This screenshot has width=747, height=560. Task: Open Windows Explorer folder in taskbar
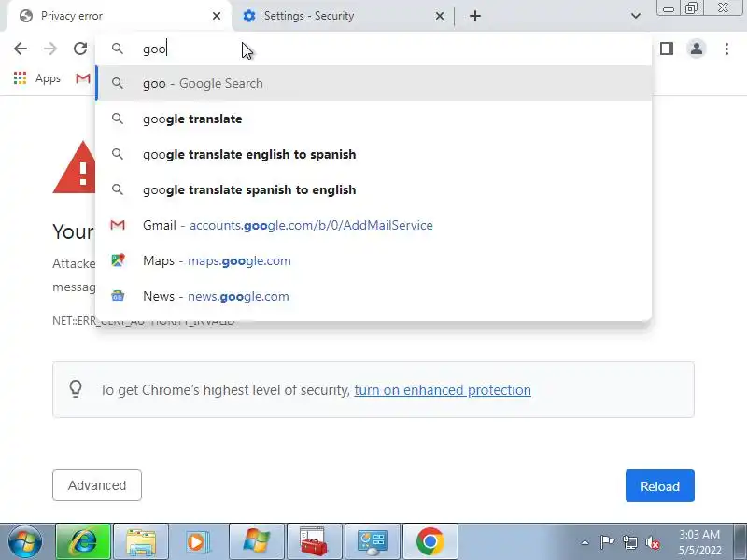pos(141,541)
